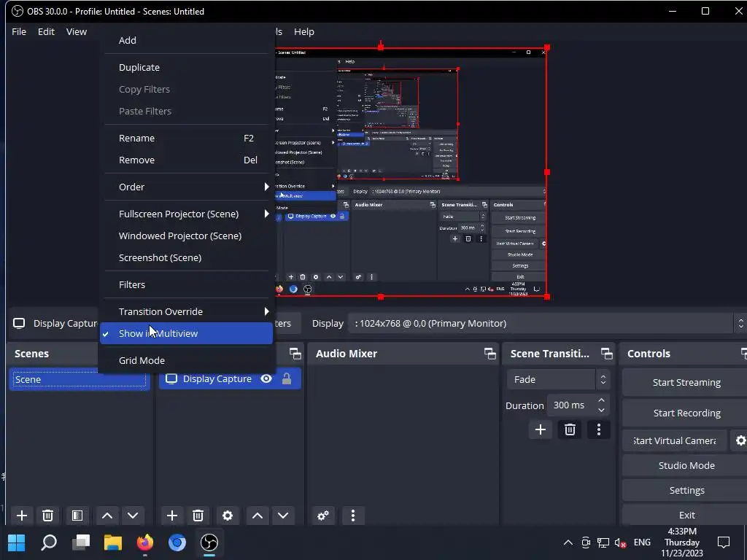
Task: Open Settings from Controls panel
Action: coord(686,490)
